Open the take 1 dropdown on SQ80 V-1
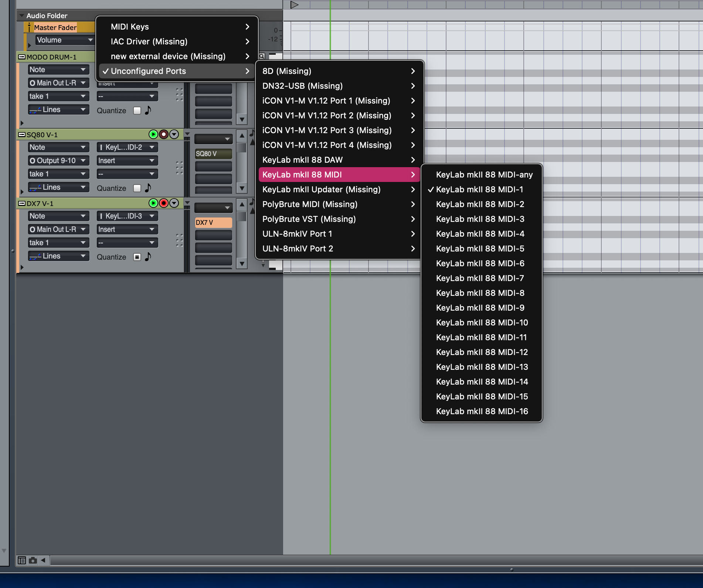Image resolution: width=703 pixels, height=588 pixels. click(58, 174)
